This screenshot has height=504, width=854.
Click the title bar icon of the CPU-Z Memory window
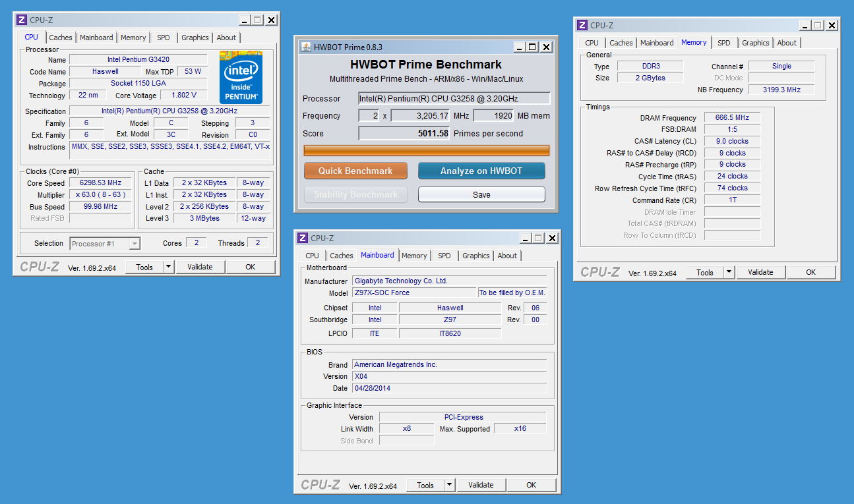(x=582, y=25)
